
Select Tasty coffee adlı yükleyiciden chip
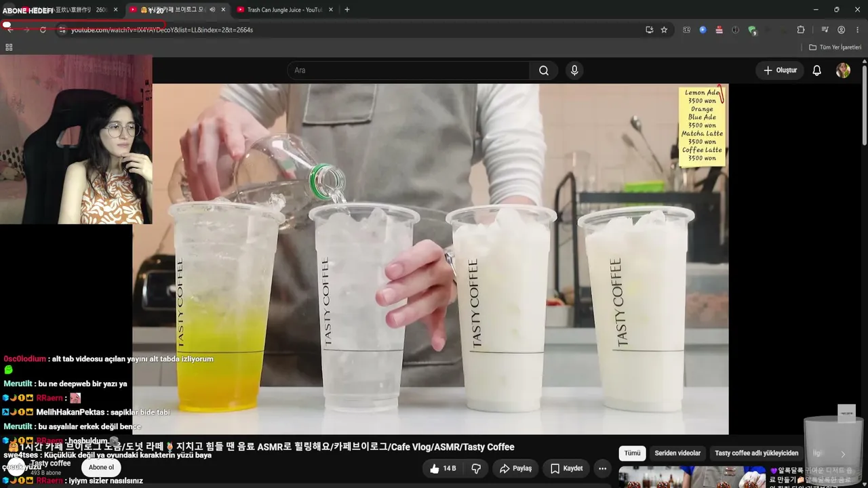tap(756, 453)
